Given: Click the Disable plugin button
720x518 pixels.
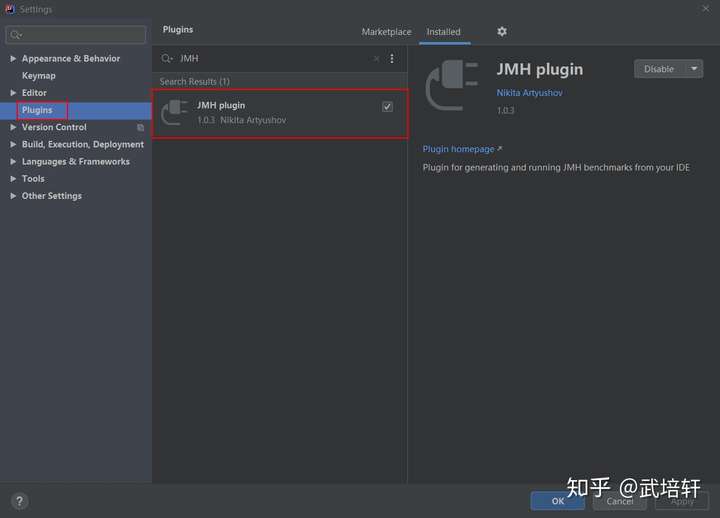Looking at the screenshot, I should [x=659, y=69].
